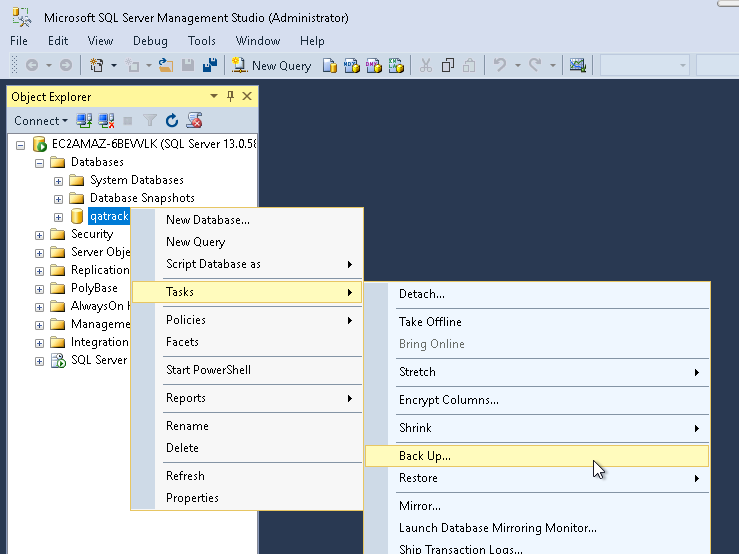Click the Disconnect icon in Object Explorer
This screenshot has height=554, width=739.
pyautogui.click(x=107, y=121)
